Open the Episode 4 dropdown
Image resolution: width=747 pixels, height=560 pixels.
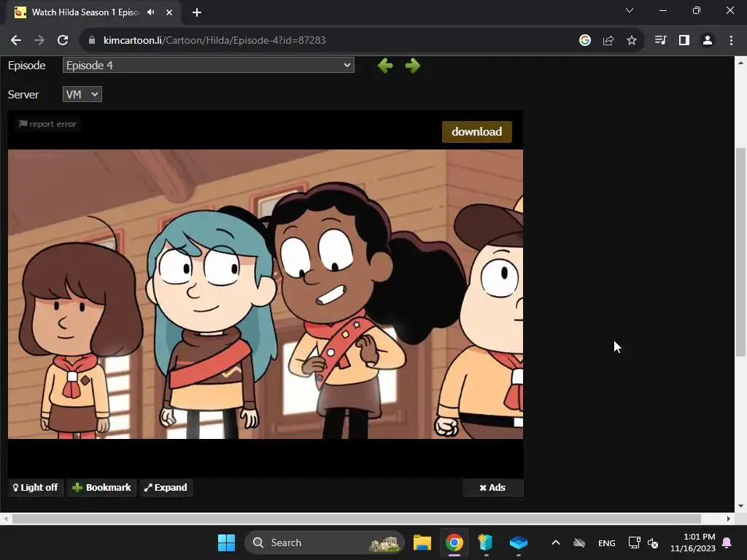(208, 65)
